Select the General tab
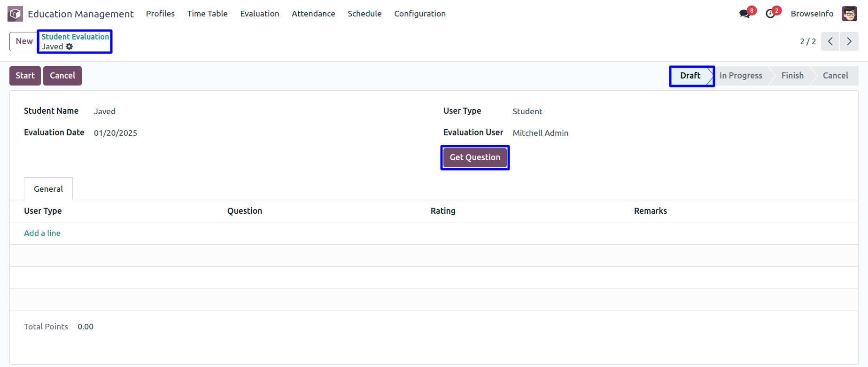868x367 pixels. click(x=48, y=189)
